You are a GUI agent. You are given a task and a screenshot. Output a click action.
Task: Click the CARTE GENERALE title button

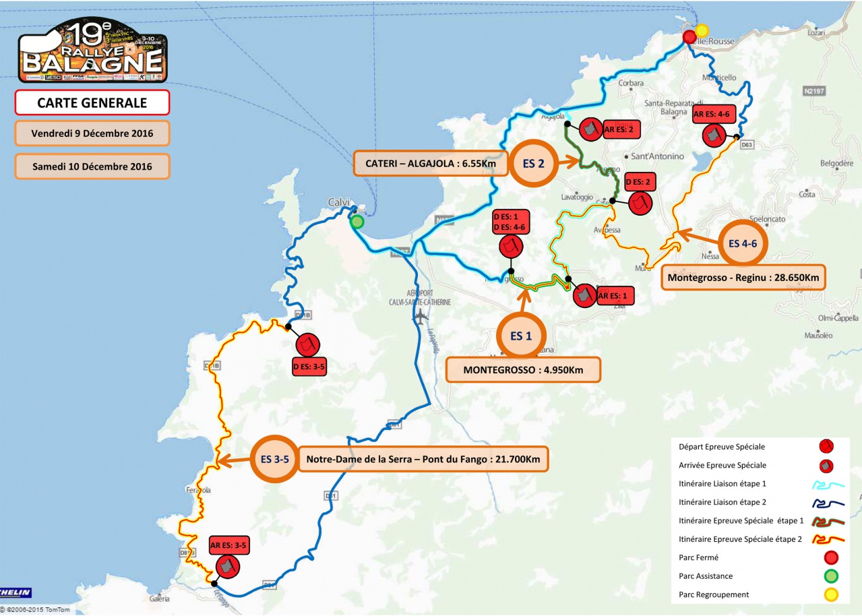coord(92,102)
